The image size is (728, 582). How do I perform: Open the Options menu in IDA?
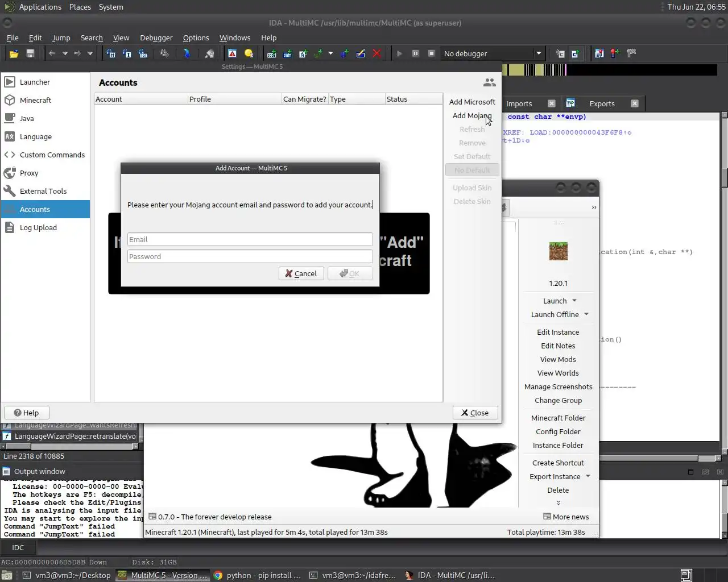coord(196,38)
